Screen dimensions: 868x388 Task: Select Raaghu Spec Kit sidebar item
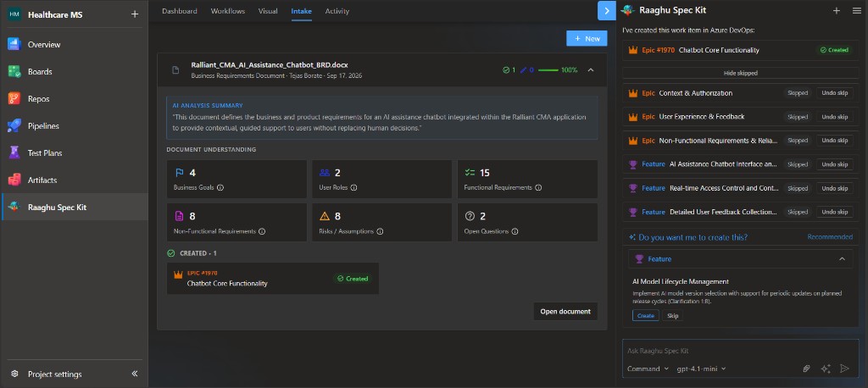75,207
